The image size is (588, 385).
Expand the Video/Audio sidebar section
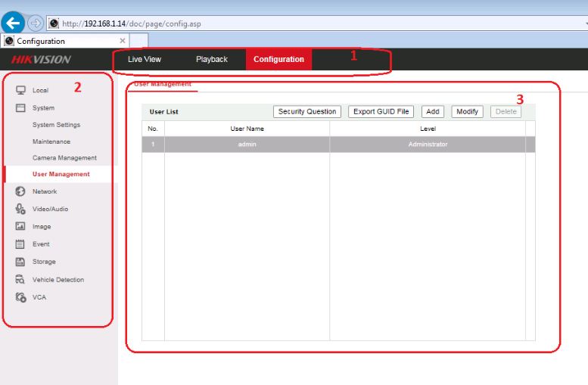point(50,210)
